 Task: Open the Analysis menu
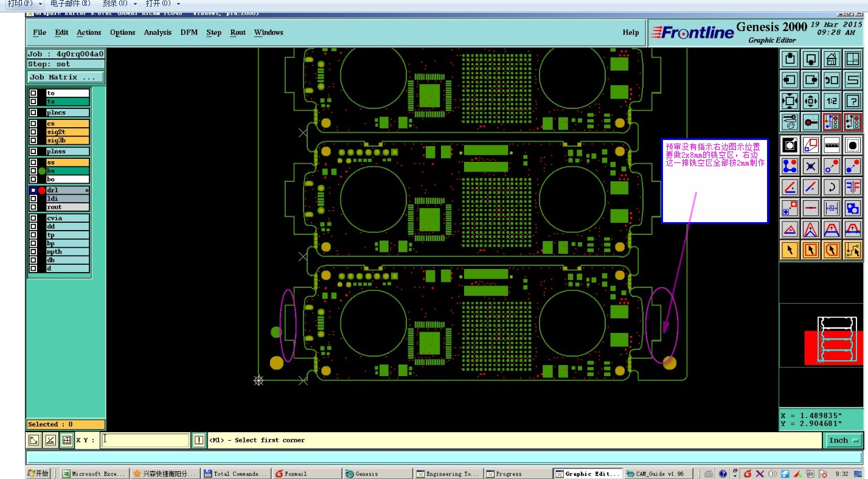158,32
